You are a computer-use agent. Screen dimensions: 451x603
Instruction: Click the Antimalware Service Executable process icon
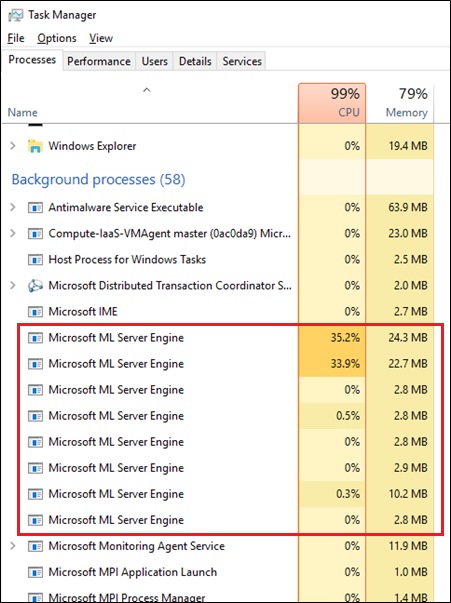[x=35, y=208]
